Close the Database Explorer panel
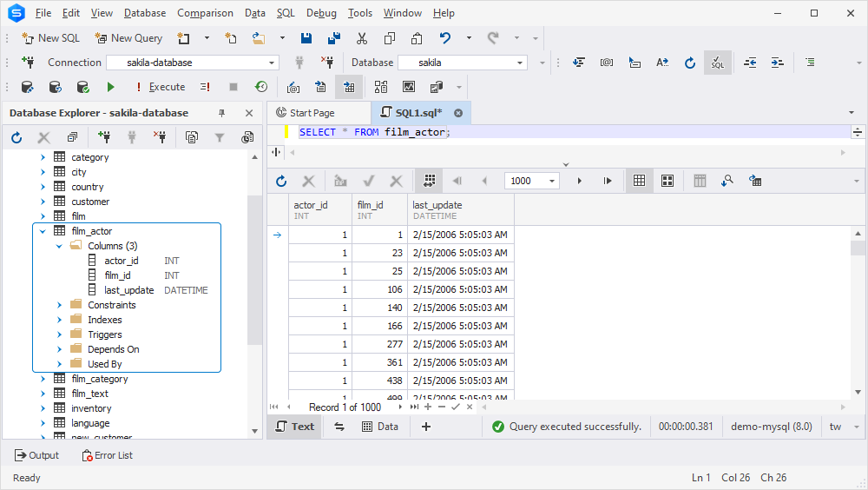This screenshot has height=490, width=868. click(x=249, y=113)
